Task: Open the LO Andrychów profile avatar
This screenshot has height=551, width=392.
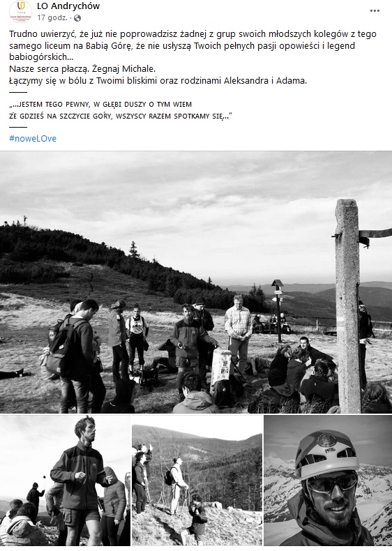Action: pos(20,11)
